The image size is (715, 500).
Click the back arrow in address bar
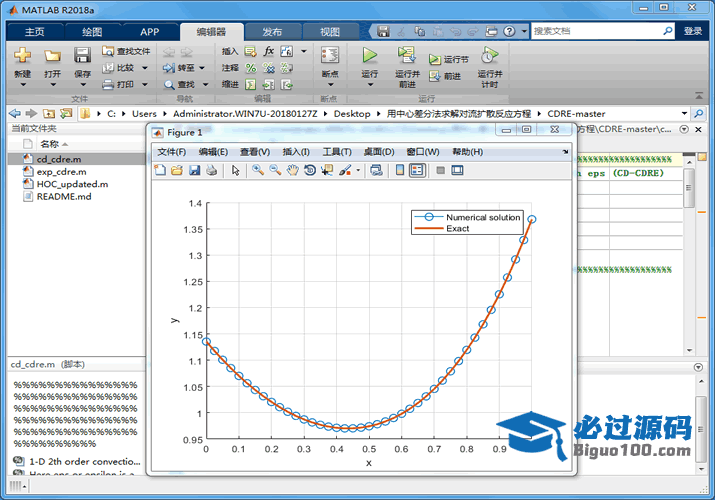pyautogui.click(x=15, y=113)
